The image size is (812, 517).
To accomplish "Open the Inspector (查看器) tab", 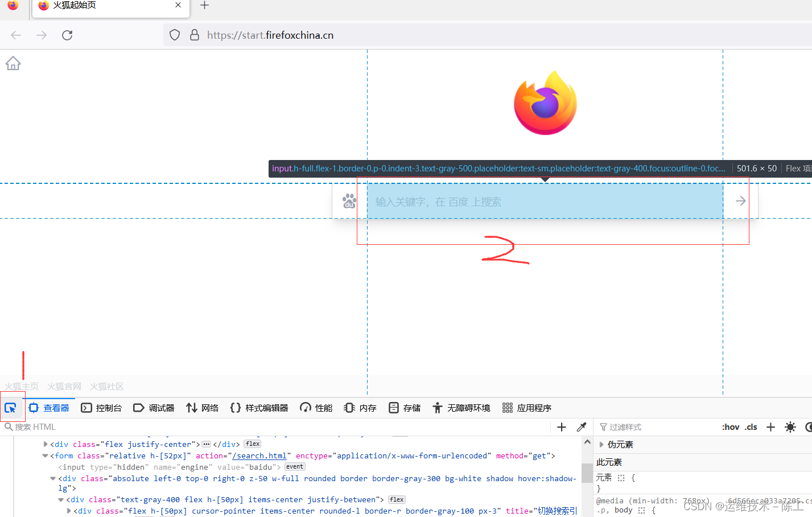I will point(50,408).
